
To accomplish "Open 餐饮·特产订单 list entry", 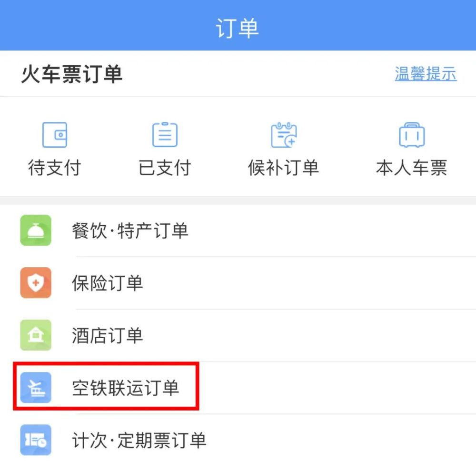I will coord(130,231).
